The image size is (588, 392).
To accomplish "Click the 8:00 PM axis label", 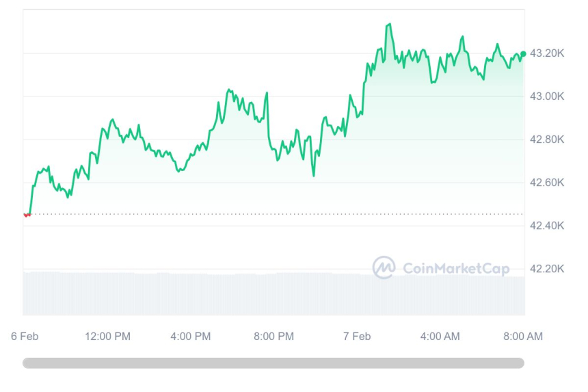I will [x=273, y=336].
